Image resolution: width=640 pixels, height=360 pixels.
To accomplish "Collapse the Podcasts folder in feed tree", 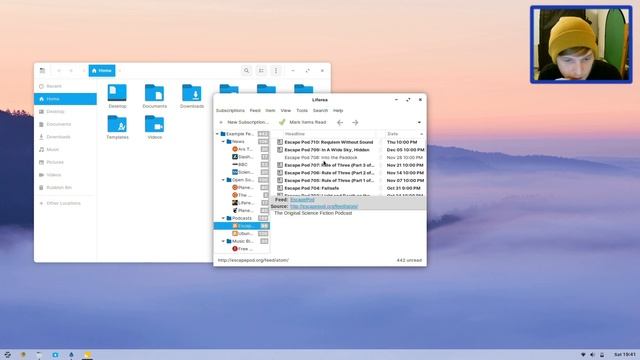I will 223,218.
